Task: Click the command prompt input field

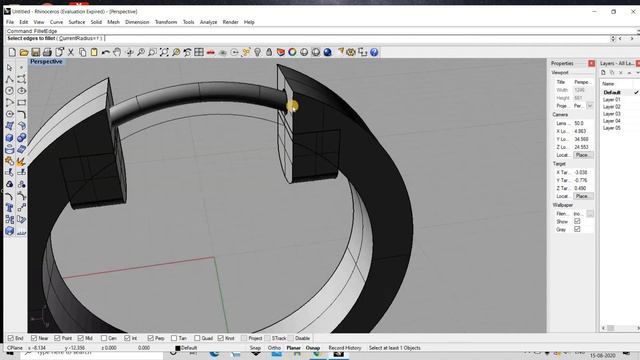Action: pyautogui.click(x=307, y=38)
